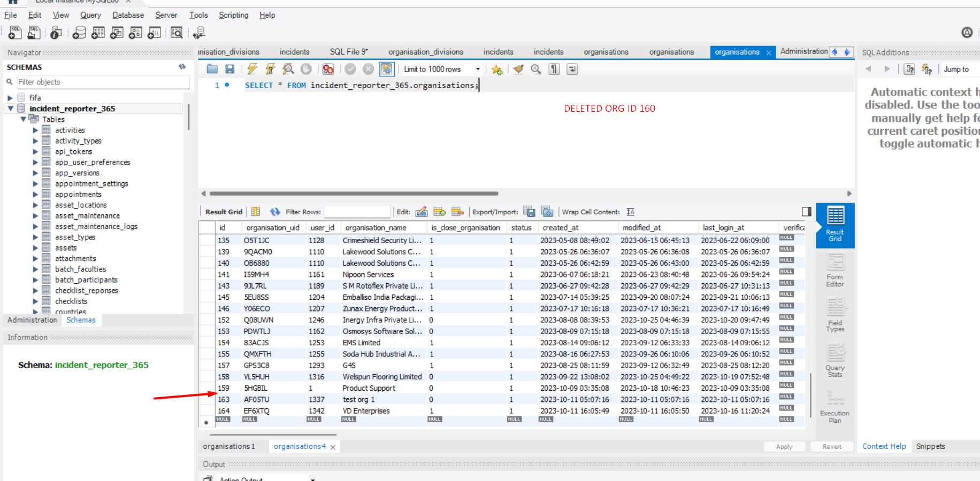Switch to the SQL File 9 tab
980x481 pixels.
349,52
